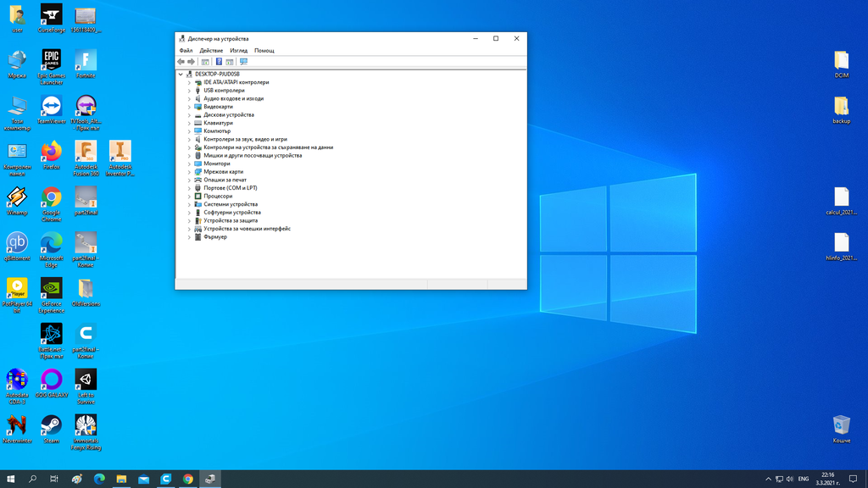Expand the Мрежови карти category
868x488 pixels.
click(x=189, y=172)
